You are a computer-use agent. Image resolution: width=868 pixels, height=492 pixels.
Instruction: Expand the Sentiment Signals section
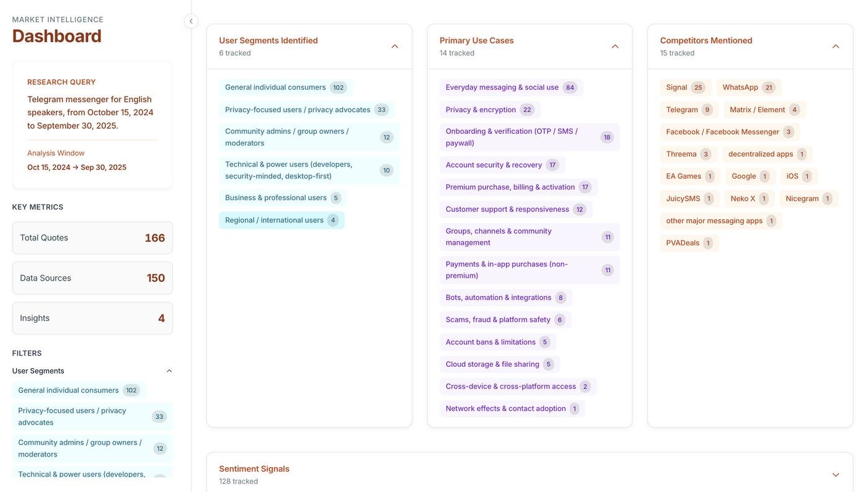[x=836, y=475]
